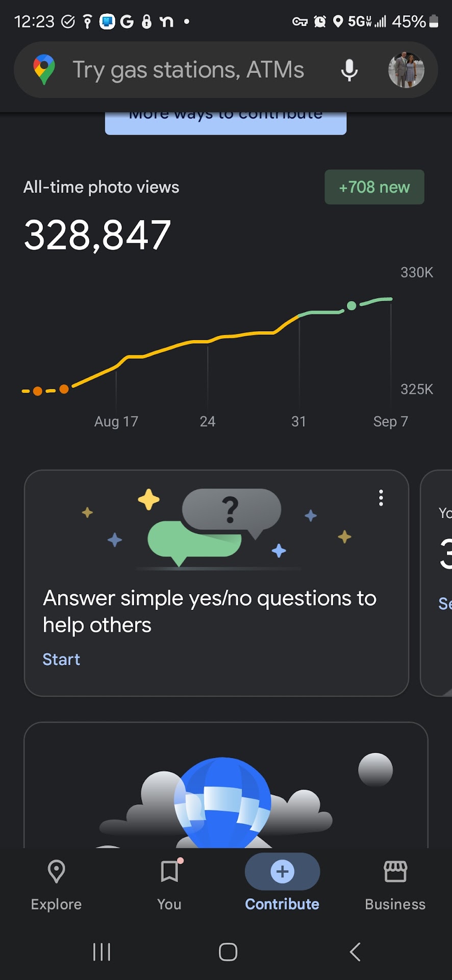Image resolution: width=452 pixels, height=980 pixels.
Task: Tap the blue hot air balloon illustration
Action: 222,801
